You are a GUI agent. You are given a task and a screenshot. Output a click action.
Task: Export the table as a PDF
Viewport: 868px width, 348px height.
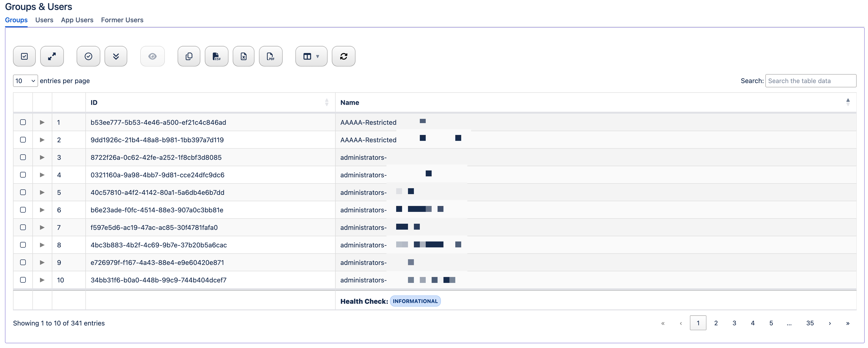[271, 56]
